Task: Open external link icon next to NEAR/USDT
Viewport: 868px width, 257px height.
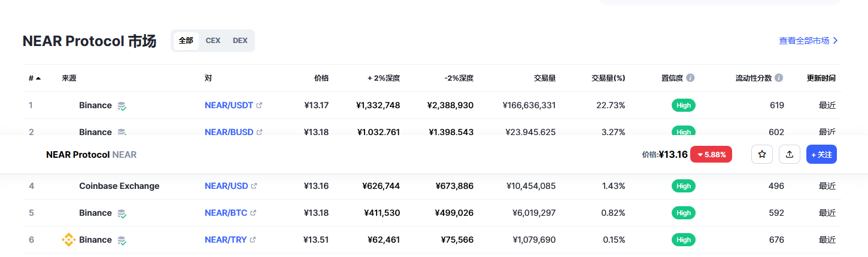Action: coord(259,105)
